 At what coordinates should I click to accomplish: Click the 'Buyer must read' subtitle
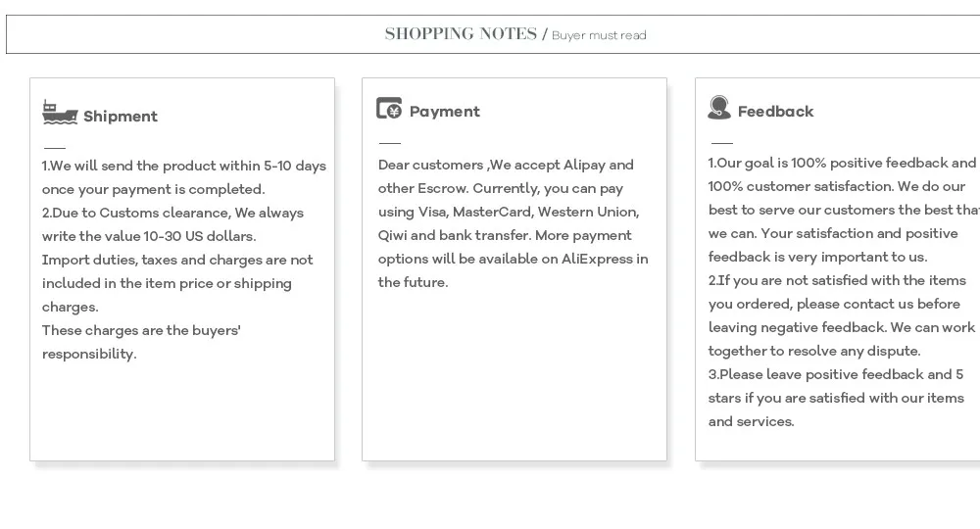(599, 35)
